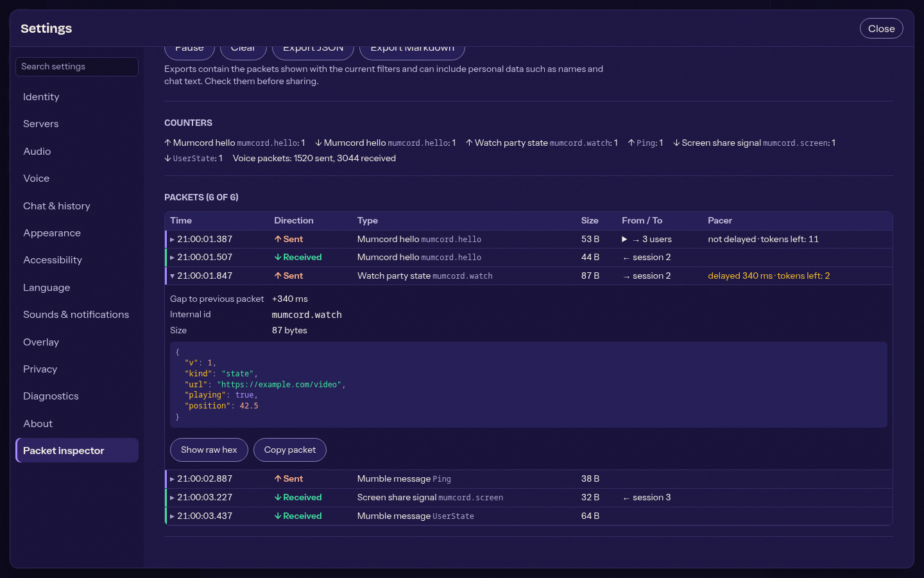This screenshot has height=578, width=924.
Task: Click the Direction column header
Action: click(x=294, y=220)
